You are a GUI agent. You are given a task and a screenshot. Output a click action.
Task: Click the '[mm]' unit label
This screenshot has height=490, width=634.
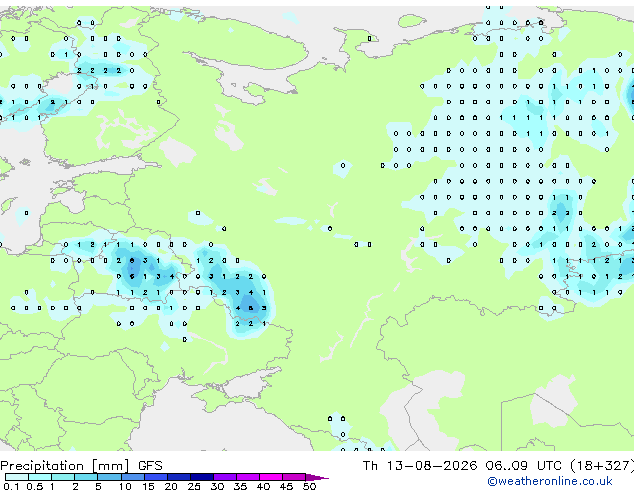[x=111, y=466]
